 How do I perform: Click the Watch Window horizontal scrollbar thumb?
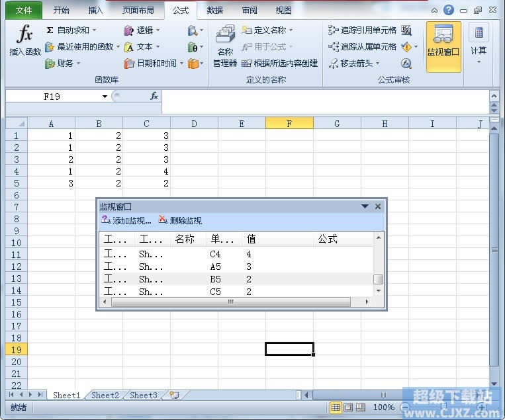click(230, 302)
